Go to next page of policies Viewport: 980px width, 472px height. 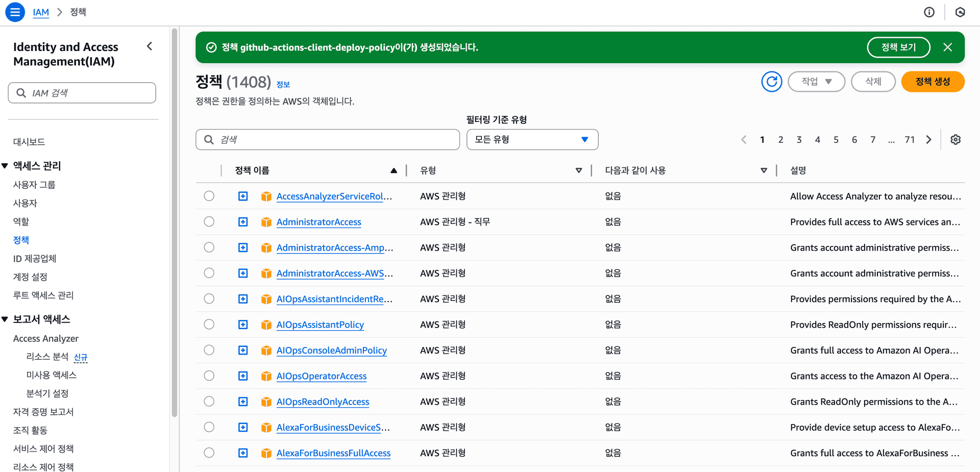(x=928, y=140)
